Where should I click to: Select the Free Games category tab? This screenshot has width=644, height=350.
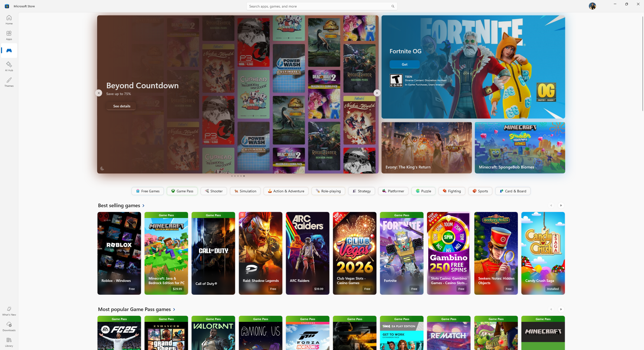pos(147,191)
